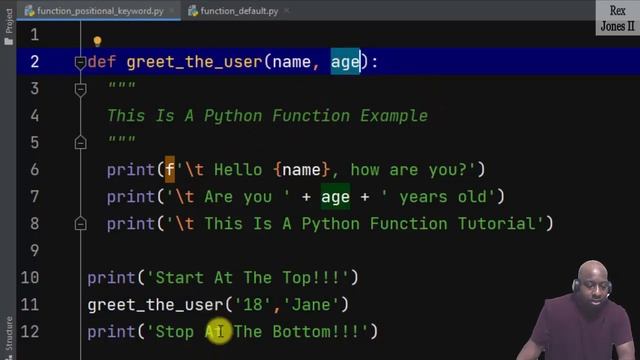Click the '18' argument on line 11

click(253, 304)
